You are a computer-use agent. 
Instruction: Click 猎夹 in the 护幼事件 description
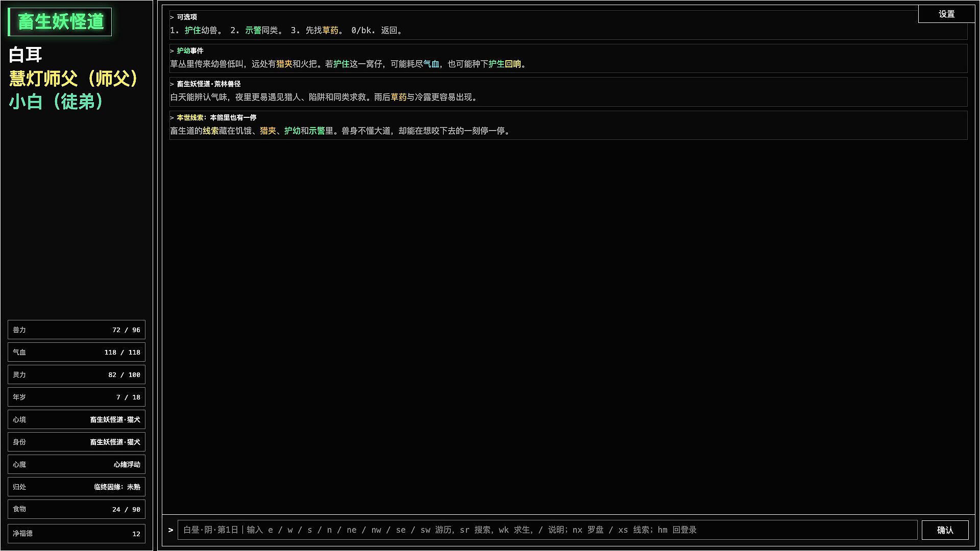point(284,64)
